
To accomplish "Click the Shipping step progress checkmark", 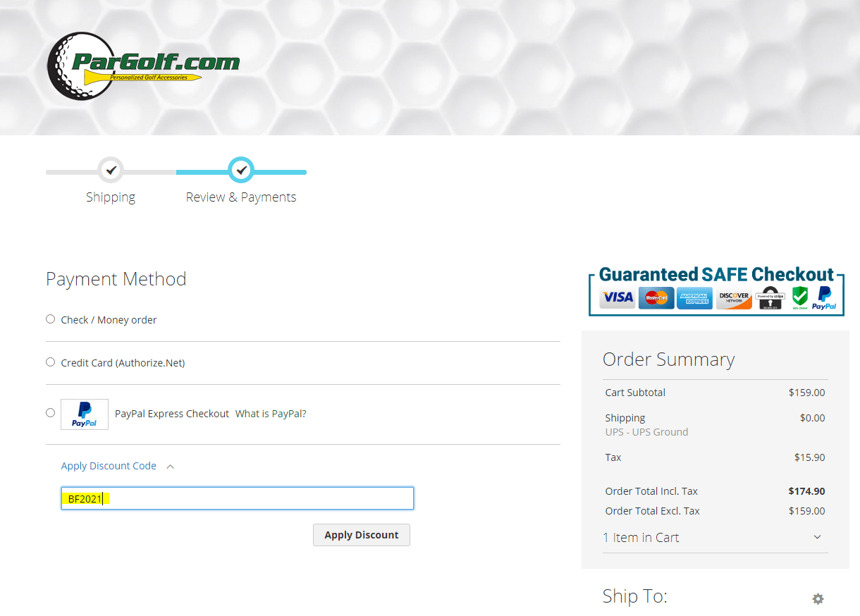I will 111,170.
